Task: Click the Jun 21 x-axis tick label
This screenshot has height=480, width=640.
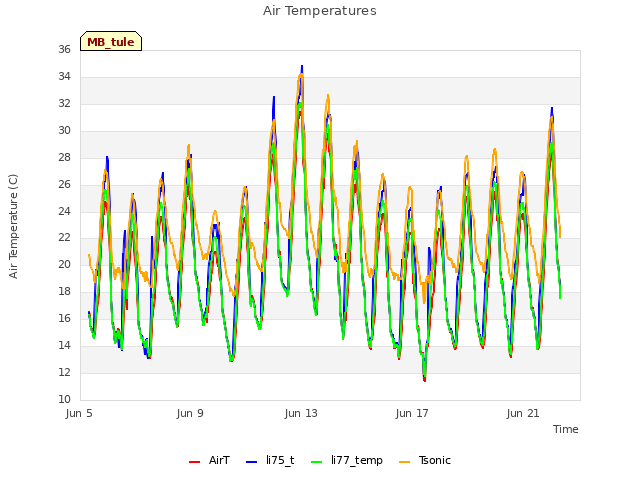Action: tap(523, 413)
